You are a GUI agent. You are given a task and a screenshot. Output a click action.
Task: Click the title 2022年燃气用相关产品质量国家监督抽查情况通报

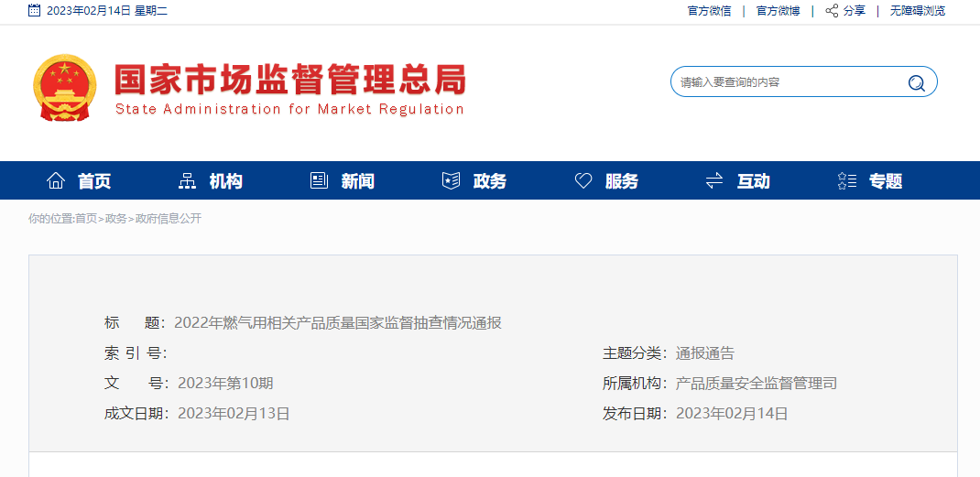338,323
